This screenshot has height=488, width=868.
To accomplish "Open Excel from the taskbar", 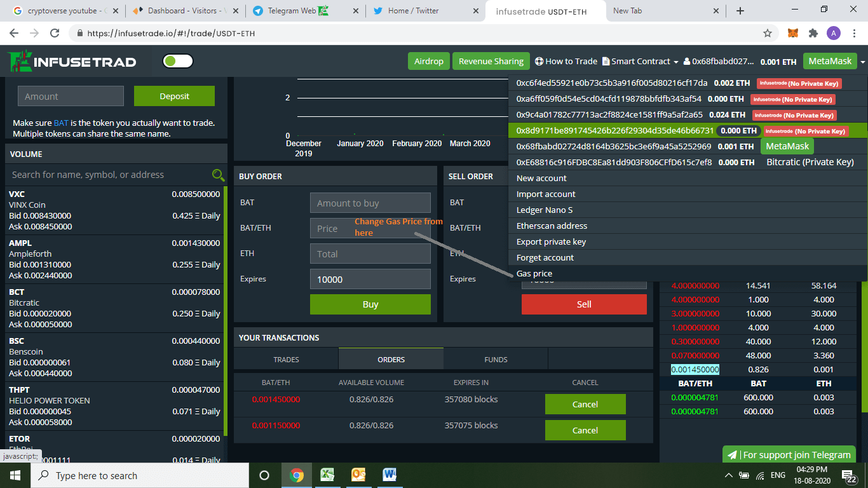I will click(327, 475).
